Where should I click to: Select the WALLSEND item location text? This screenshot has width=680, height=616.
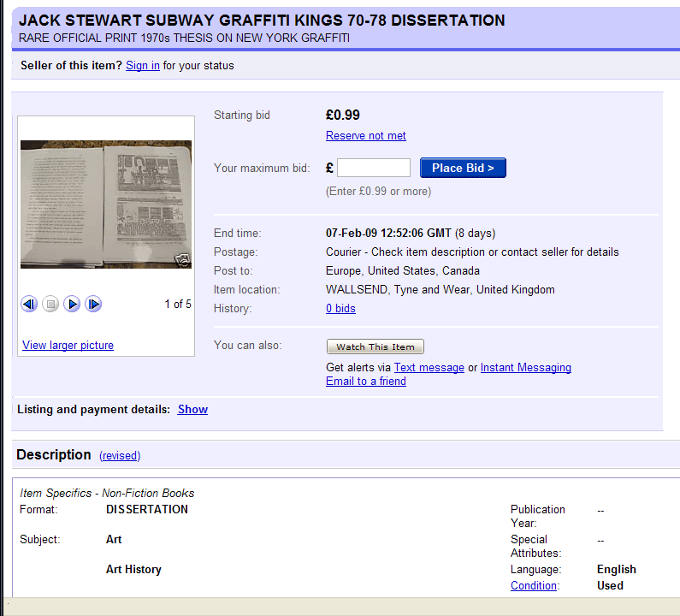(x=441, y=290)
